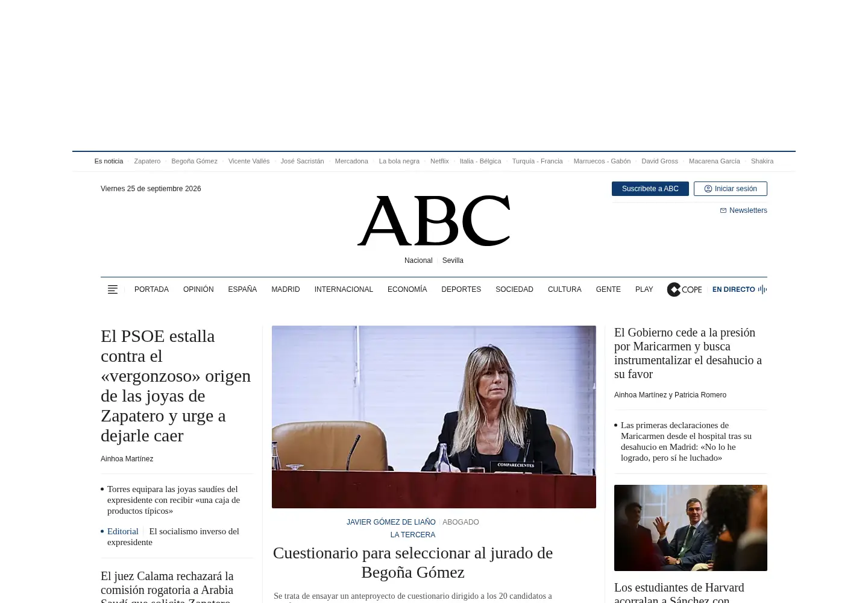
Task: Open the Cultura section
Action: click(x=565, y=289)
